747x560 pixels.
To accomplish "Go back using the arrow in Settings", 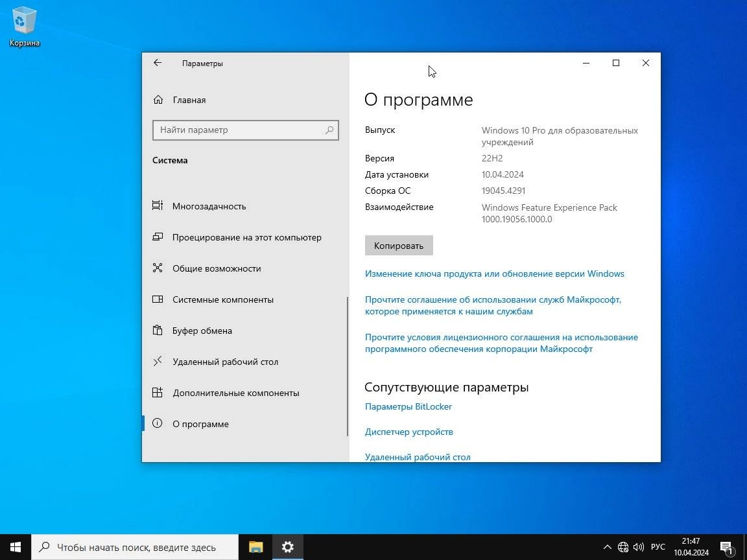I will [x=158, y=63].
